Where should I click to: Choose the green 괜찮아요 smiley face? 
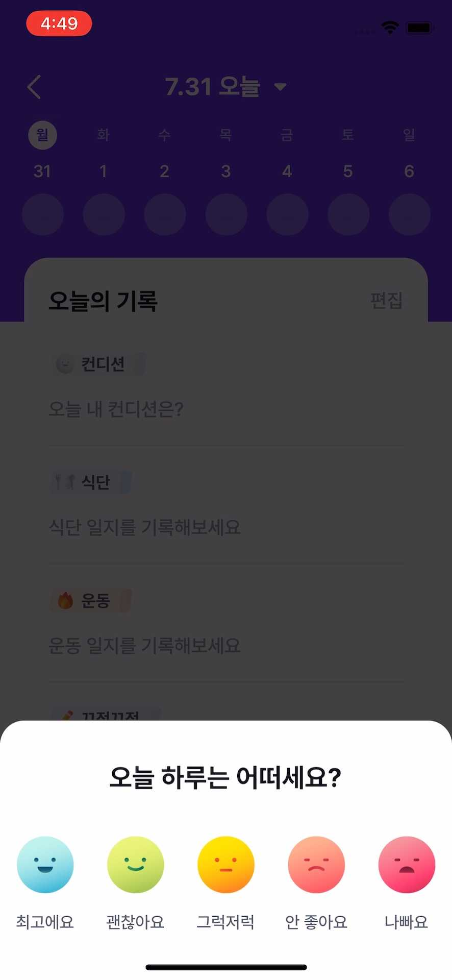[135, 864]
